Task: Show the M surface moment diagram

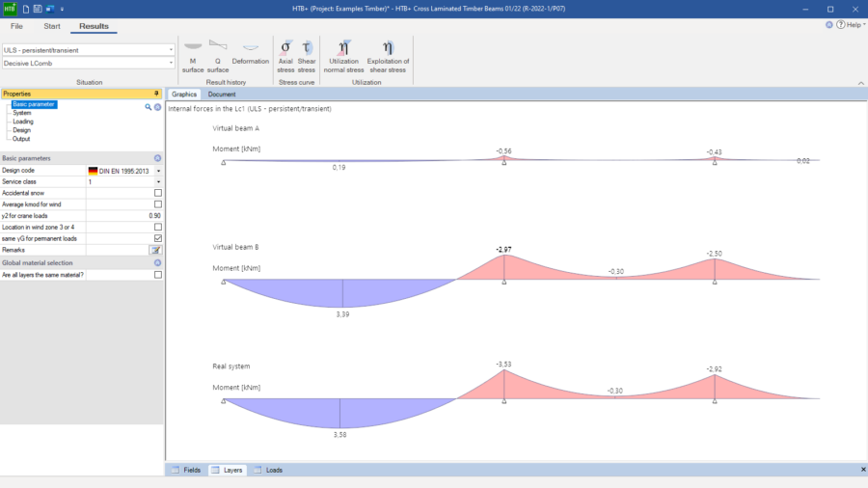Action: 193,57
